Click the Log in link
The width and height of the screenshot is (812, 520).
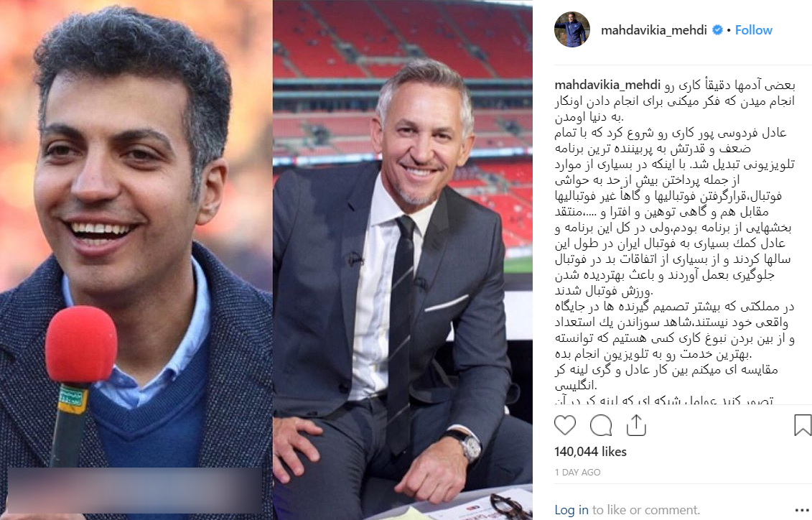[x=571, y=510]
